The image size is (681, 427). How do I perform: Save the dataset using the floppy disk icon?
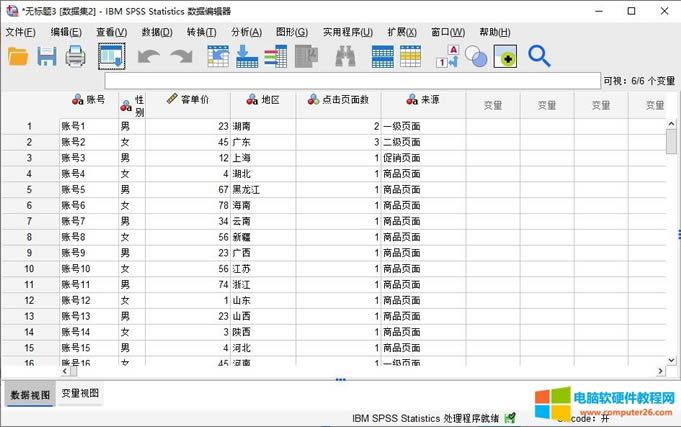[x=47, y=57]
